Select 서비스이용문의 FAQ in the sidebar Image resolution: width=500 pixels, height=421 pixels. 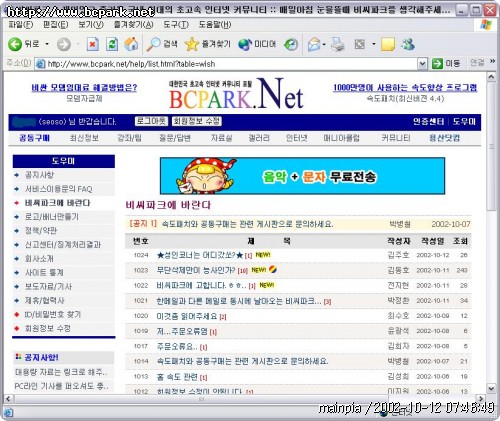[59, 189]
